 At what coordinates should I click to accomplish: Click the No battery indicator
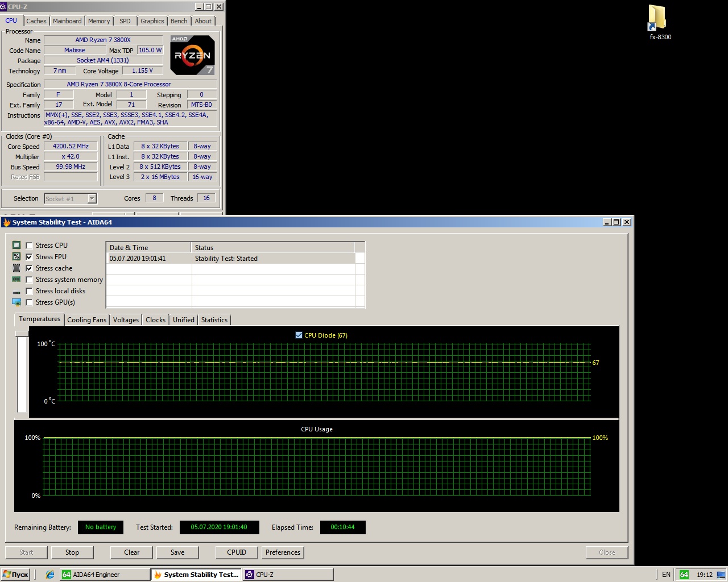point(101,527)
